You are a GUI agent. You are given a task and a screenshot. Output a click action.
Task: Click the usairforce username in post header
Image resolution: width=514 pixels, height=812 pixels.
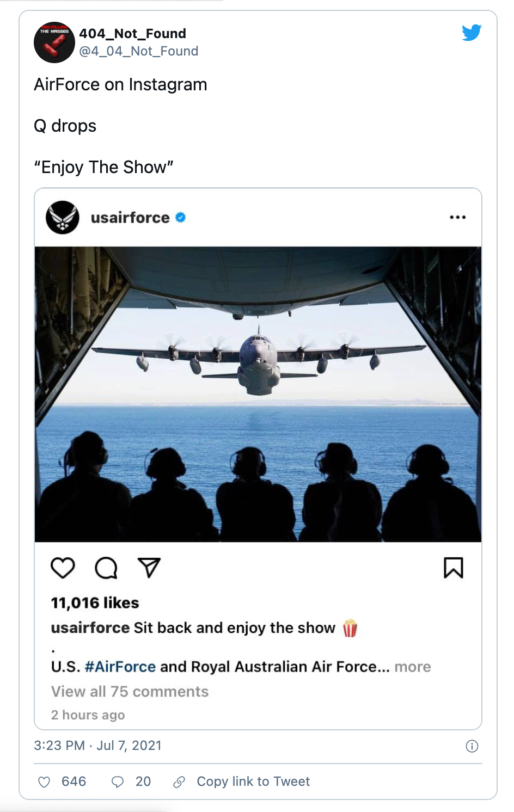(130, 217)
